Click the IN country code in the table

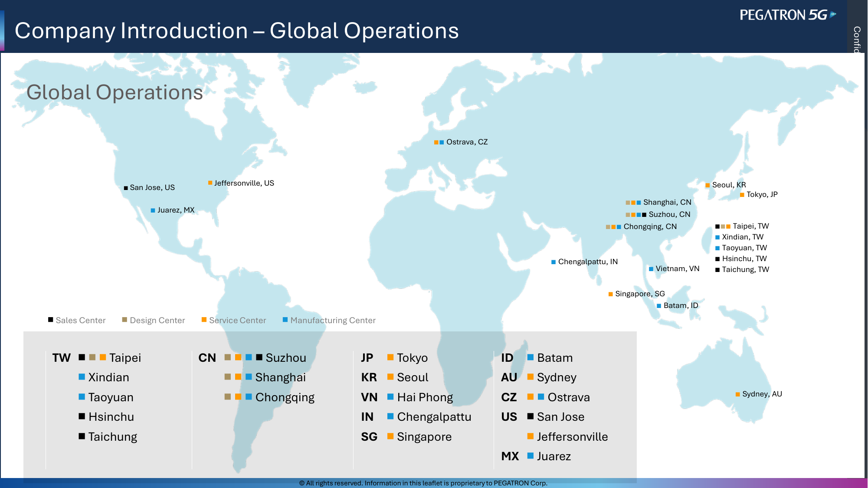click(367, 417)
